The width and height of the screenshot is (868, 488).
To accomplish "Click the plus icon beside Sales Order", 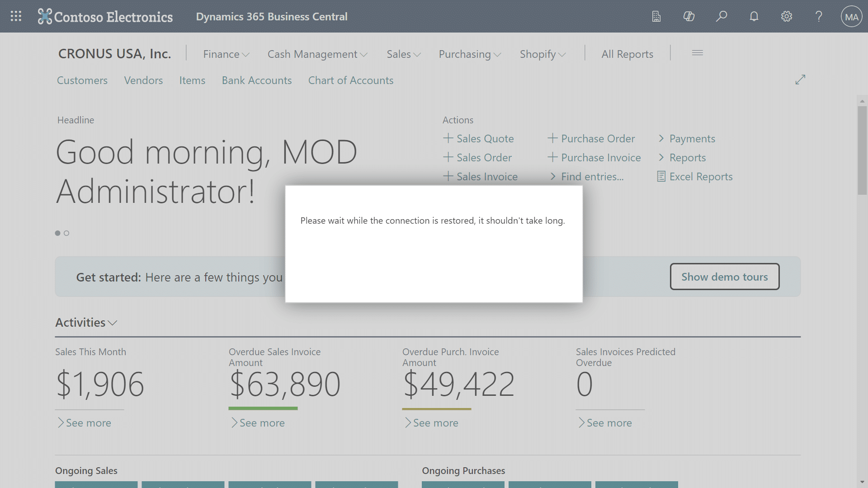I will click(x=448, y=157).
